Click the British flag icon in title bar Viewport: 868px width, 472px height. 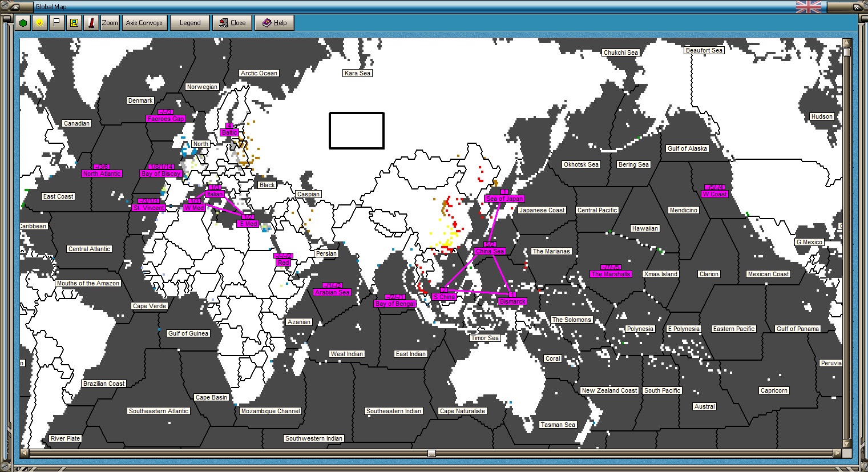(x=809, y=7)
